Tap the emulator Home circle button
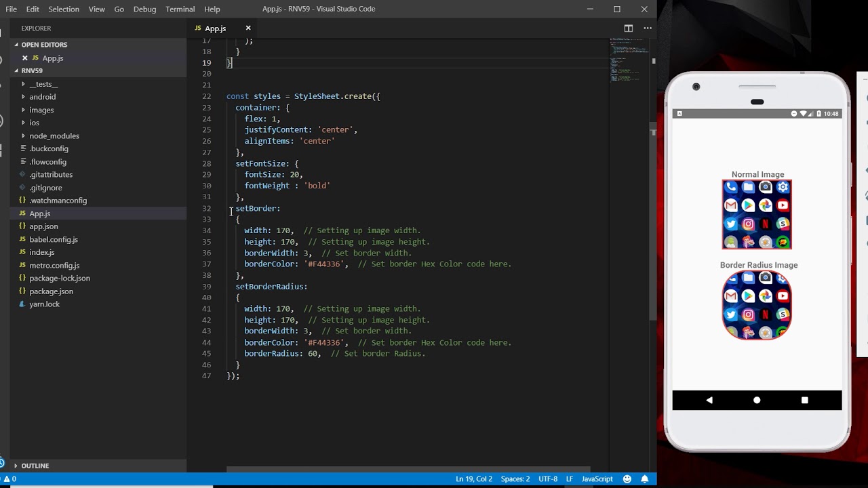The height and width of the screenshot is (488, 868). click(757, 400)
